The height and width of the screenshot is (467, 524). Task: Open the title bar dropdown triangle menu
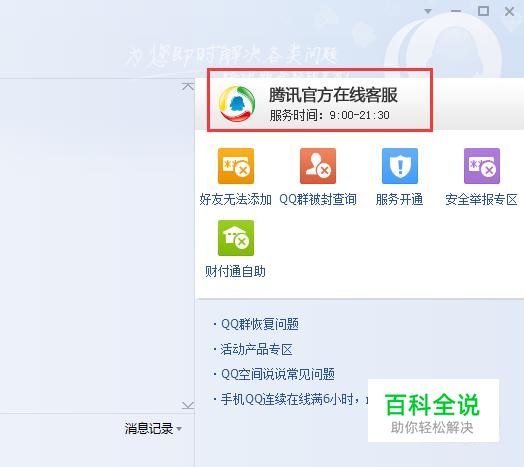point(428,11)
